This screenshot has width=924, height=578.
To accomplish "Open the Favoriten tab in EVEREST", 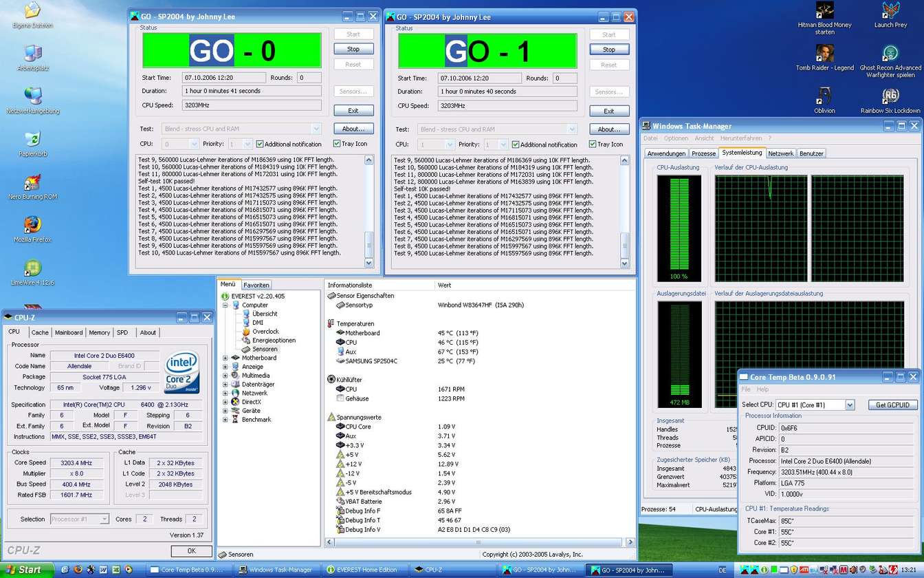I will point(256,285).
